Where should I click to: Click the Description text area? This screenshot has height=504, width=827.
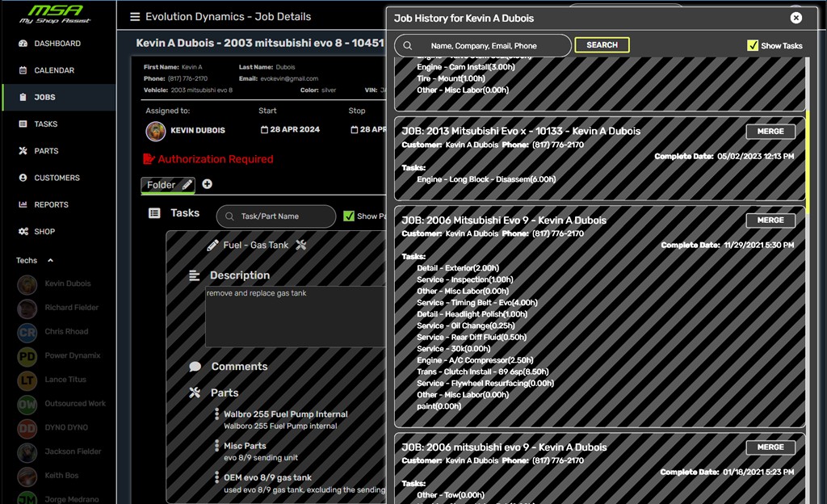[x=296, y=317]
